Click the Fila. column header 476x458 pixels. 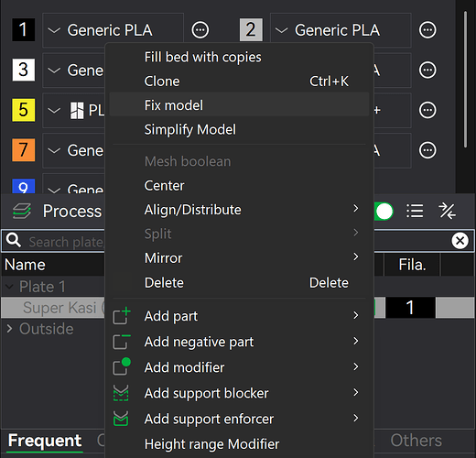click(x=412, y=265)
